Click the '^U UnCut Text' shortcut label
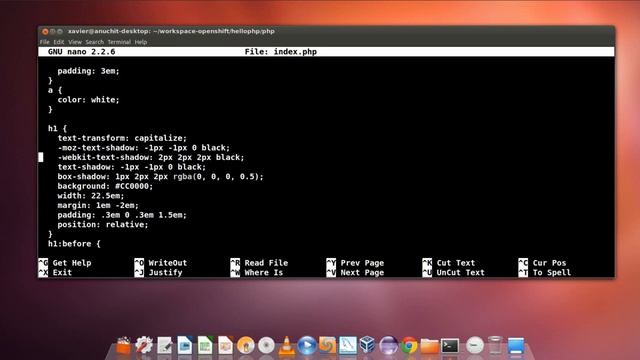Screen dimensions: 640x360 [x=453, y=273]
